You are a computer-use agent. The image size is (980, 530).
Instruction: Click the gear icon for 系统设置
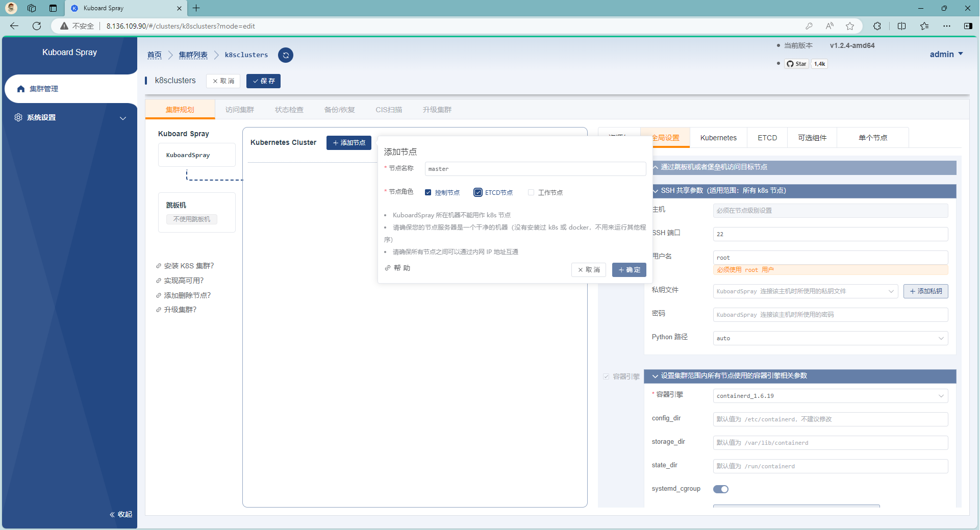[x=18, y=117]
